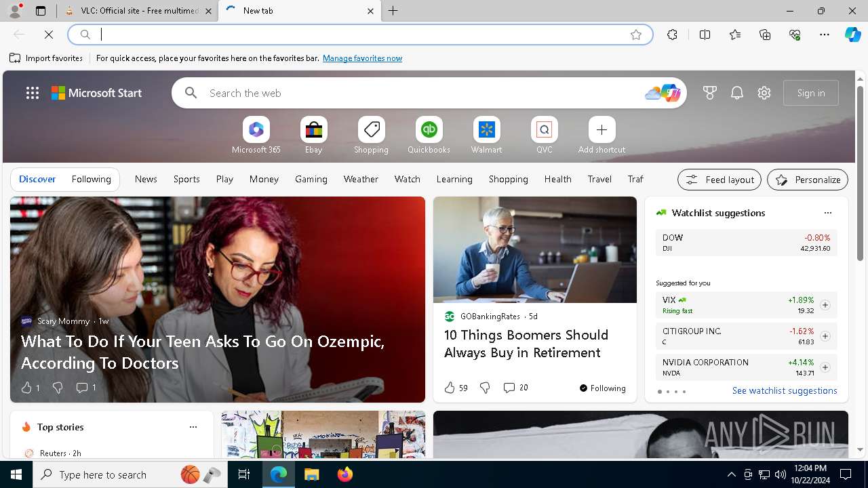Toggle Split screen icon in toolbar
The image size is (868, 488).
click(x=705, y=35)
